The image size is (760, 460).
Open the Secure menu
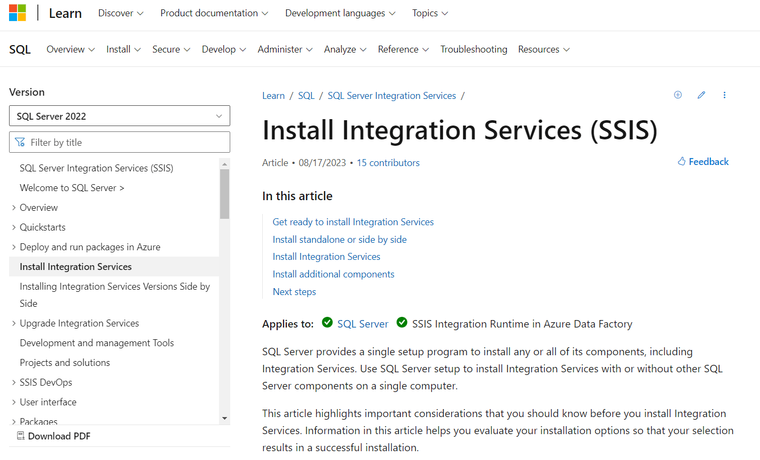tap(171, 49)
